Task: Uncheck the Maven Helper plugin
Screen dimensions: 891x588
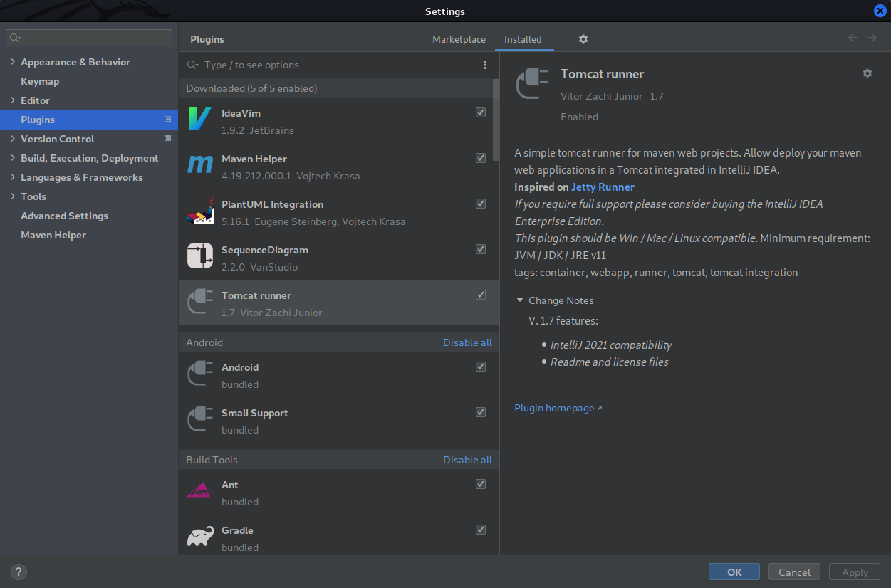Action: [481, 158]
